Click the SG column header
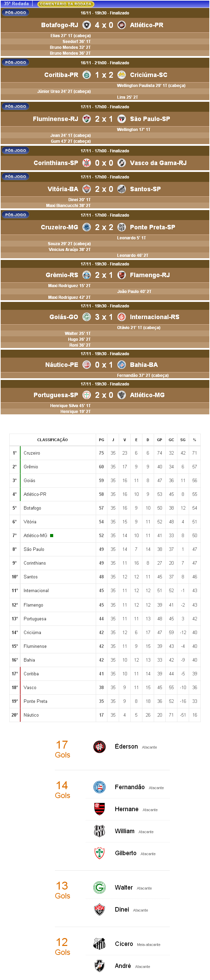210x980 pixels. [183, 440]
